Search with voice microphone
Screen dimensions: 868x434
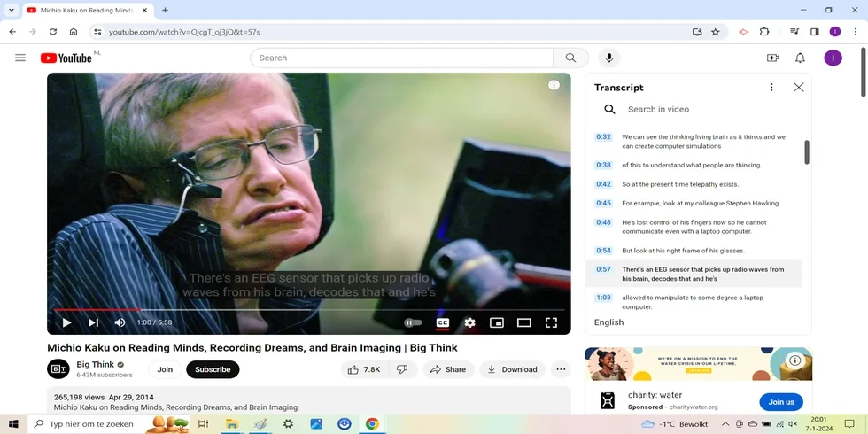coord(608,58)
